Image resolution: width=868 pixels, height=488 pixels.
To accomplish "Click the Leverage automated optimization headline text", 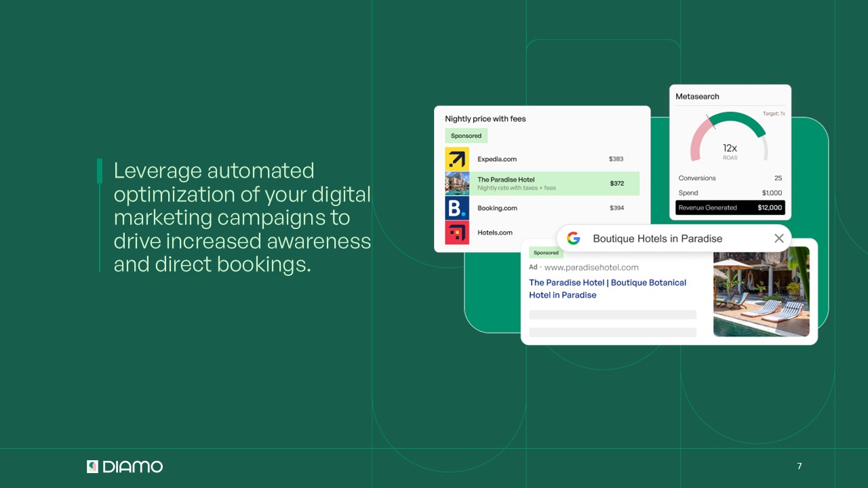I will tap(242, 217).
